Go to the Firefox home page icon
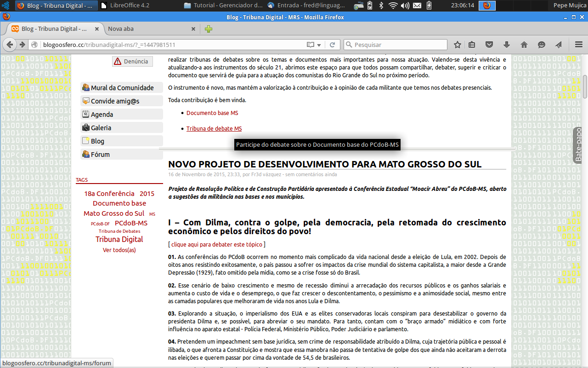Image resolution: width=588 pixels, height=368 pixels. tap(524, 45)
